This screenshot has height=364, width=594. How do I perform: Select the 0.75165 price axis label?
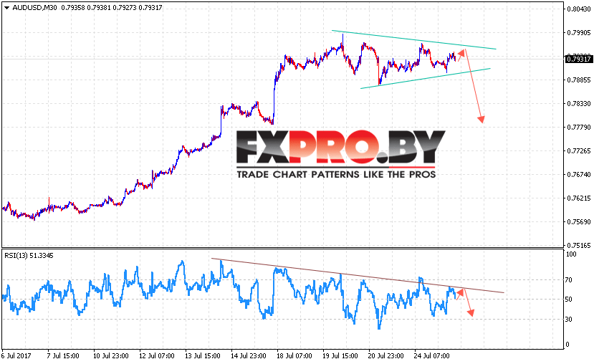[x=579, y=245]
